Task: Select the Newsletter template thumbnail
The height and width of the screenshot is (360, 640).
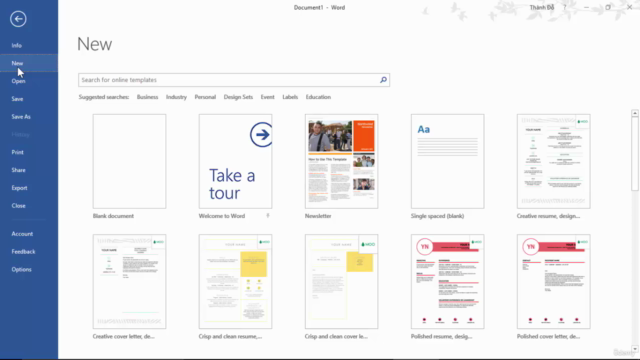Action: tap(342, 161)
